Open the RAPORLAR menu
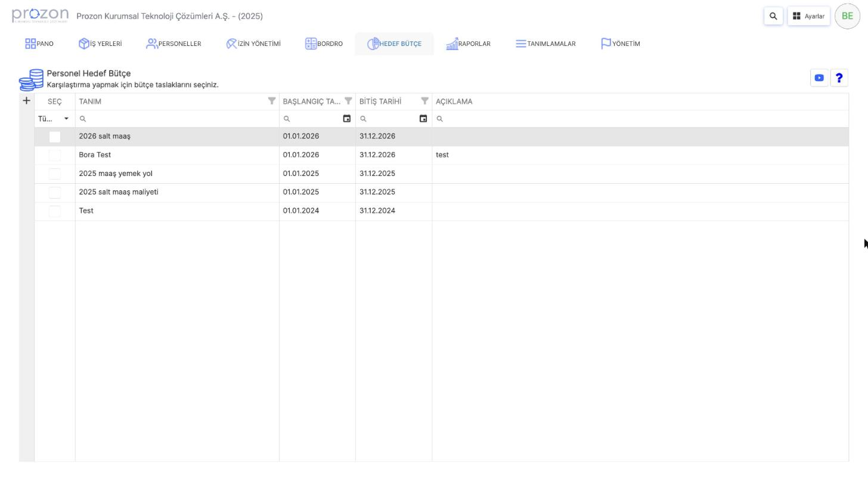The image size is (868, 497). click(x=468, y=44)
